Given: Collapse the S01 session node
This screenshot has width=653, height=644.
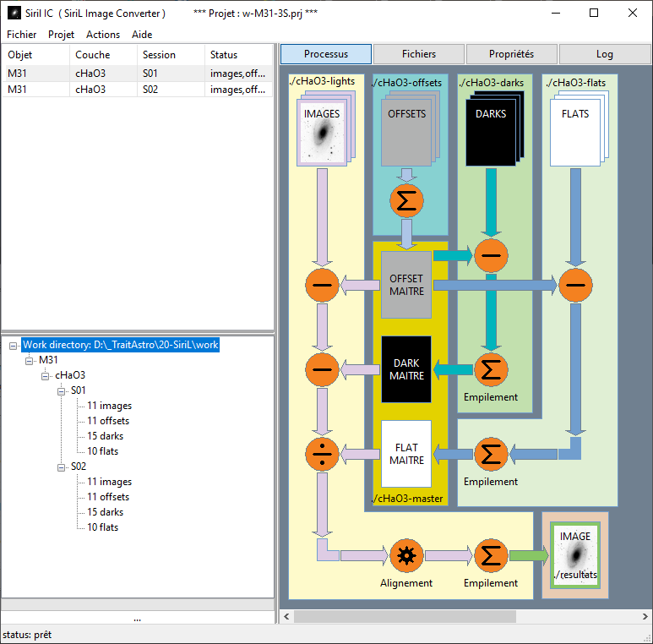Looking at the screenshot, I should click(x=61, y=391).
